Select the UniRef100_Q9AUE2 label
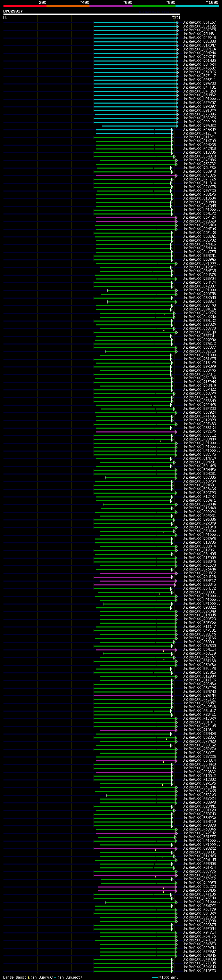222x980 pixels. click(x=199, y=125)
